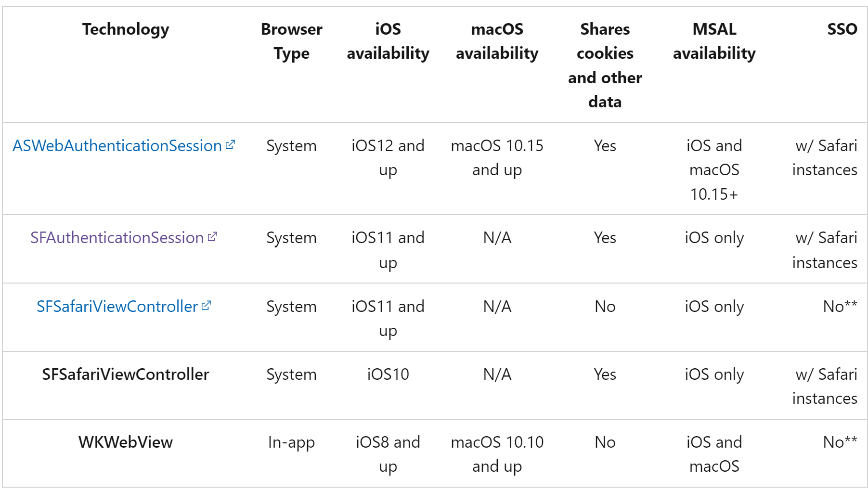Viewport: 868px width, 491px height.
Task: Click w/ Safari instances in ASWebAuthenticationSession row
Action: click(825, 158)
